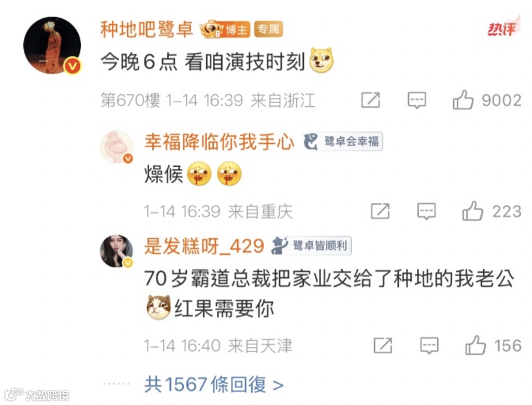
Task: Forward 是发糕呀_429's reply from 天津
Action: pos(383,345)
